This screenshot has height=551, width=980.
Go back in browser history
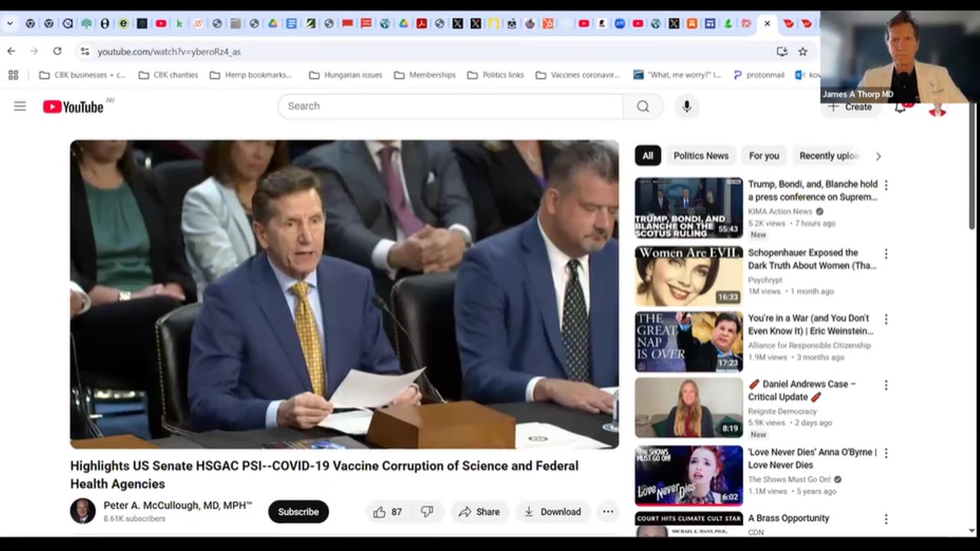11,51
